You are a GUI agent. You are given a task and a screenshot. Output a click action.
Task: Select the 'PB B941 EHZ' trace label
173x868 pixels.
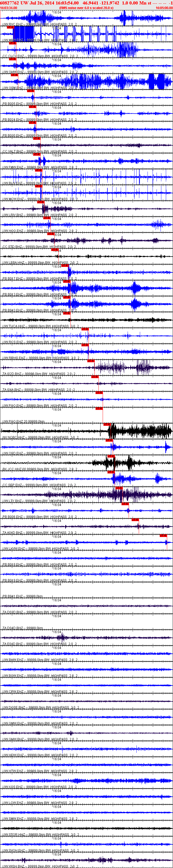23,596
